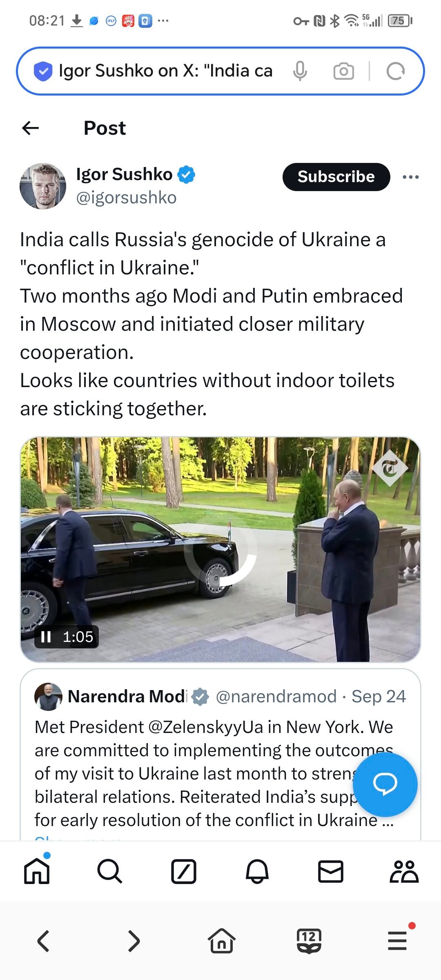The width and height of the screenshot is (441, 980).
Task: Go to browser home page
Action: point(222,941)
